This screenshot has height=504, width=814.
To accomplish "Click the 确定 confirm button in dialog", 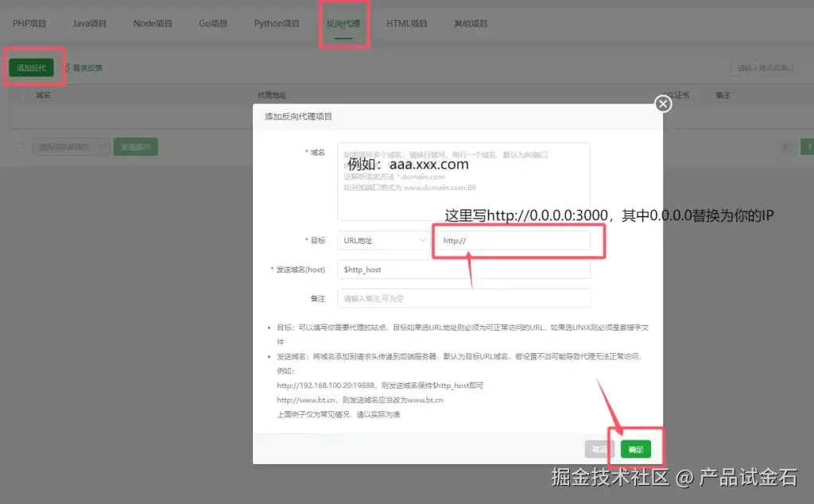I will (635, 448).
